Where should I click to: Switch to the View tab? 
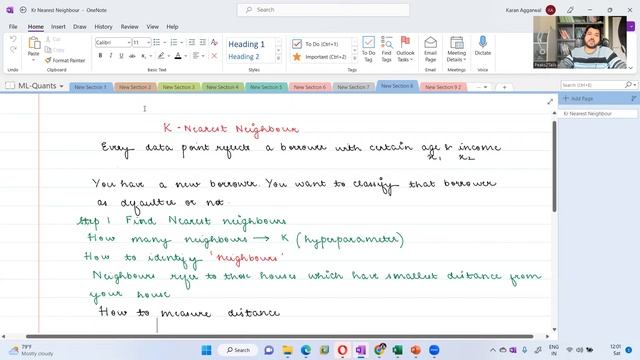(152, 27)
